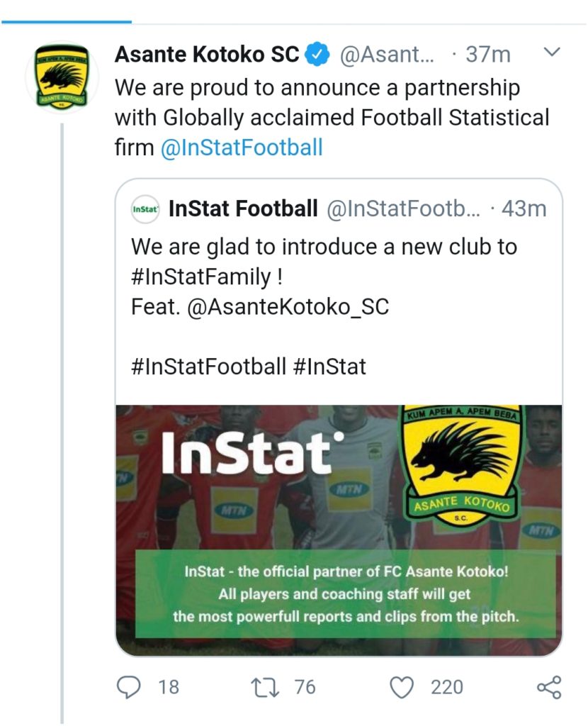Open Asante Kotoko SC profile avatar

click(x=63, y=77)
